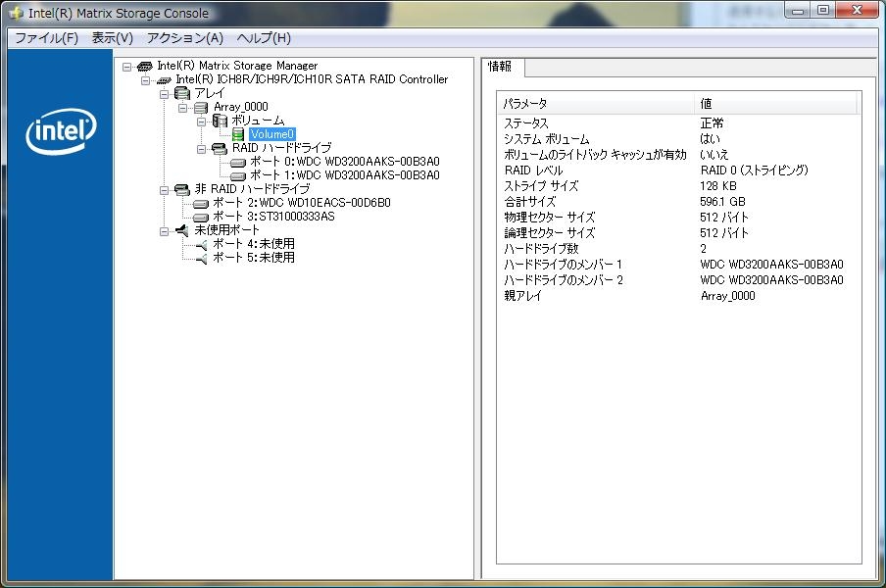Image resolution: width=886 pixels, height=588 pixels.
Task: Click the 非 RAID ハードドライブ icon
Action: tap(182, 189)
